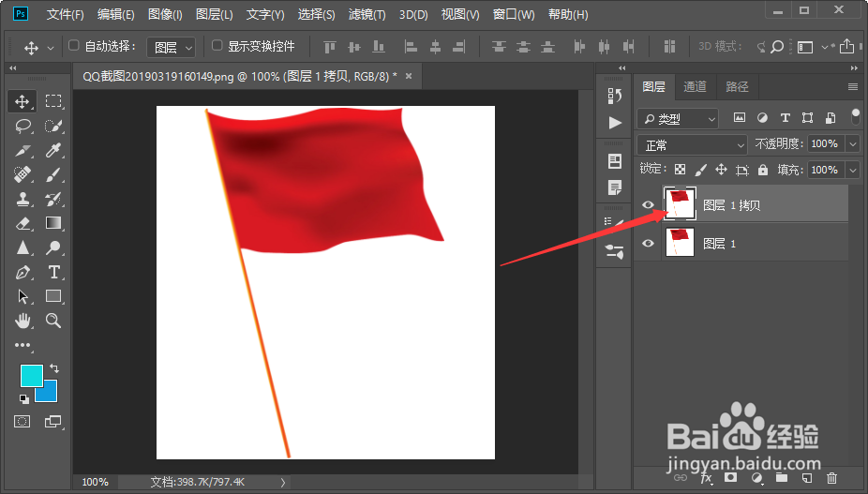
Task: Select the Hand tool
Action: [x=22, y=320]
